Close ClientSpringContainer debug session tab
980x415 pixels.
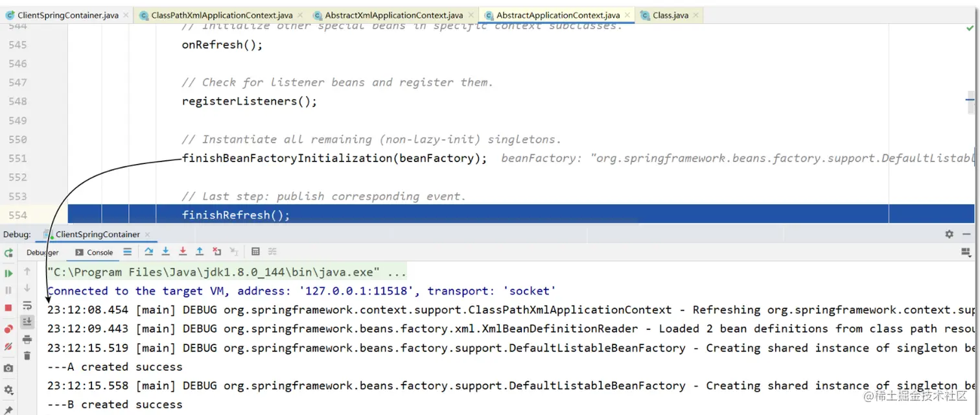pyautogui.click(x=146, y=235)
